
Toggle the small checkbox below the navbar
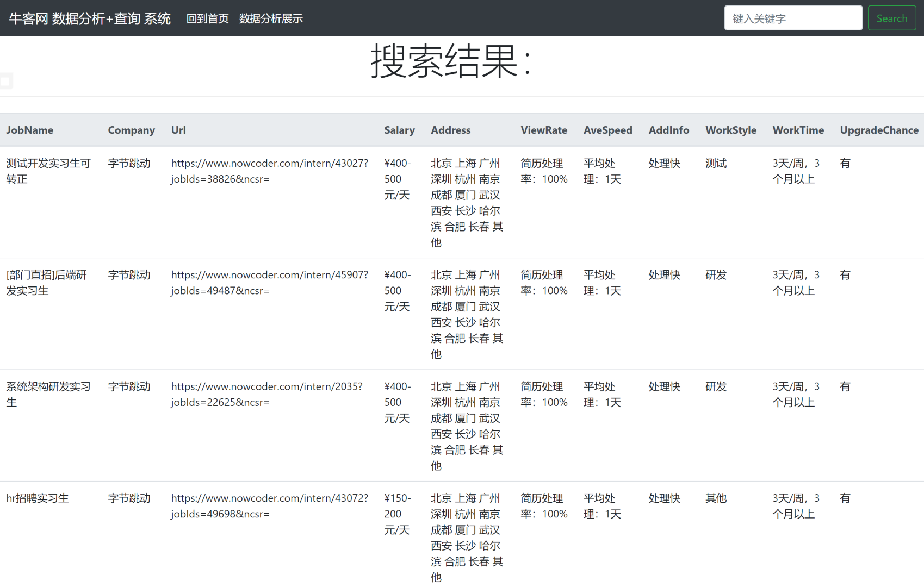(x=6, y=80)
